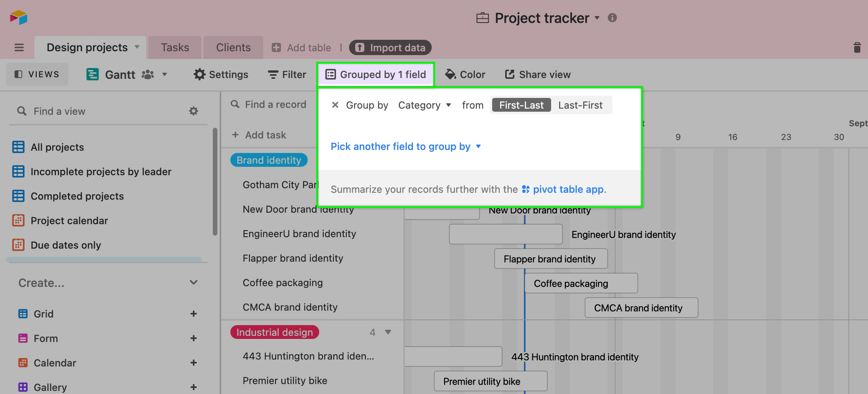Open the hamburger menu beside Design projects
Screen dimensions: 868x394
19,47
